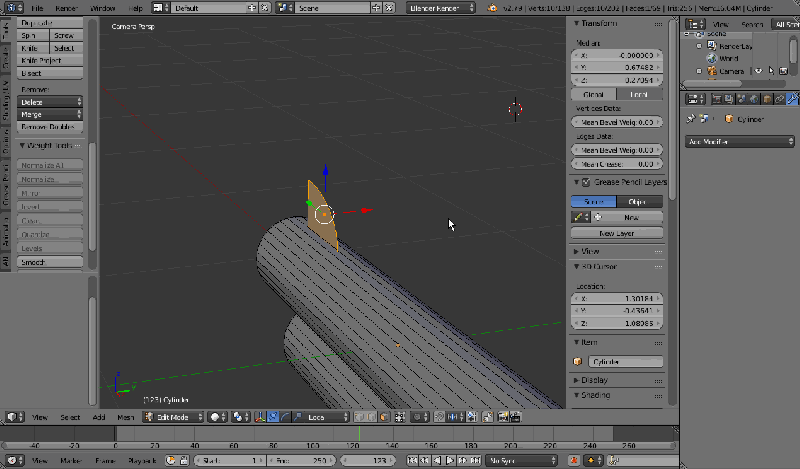Open the 3D View editor type selector icon
This screenshot has width=800, height=469.
(x=14, y=417)
